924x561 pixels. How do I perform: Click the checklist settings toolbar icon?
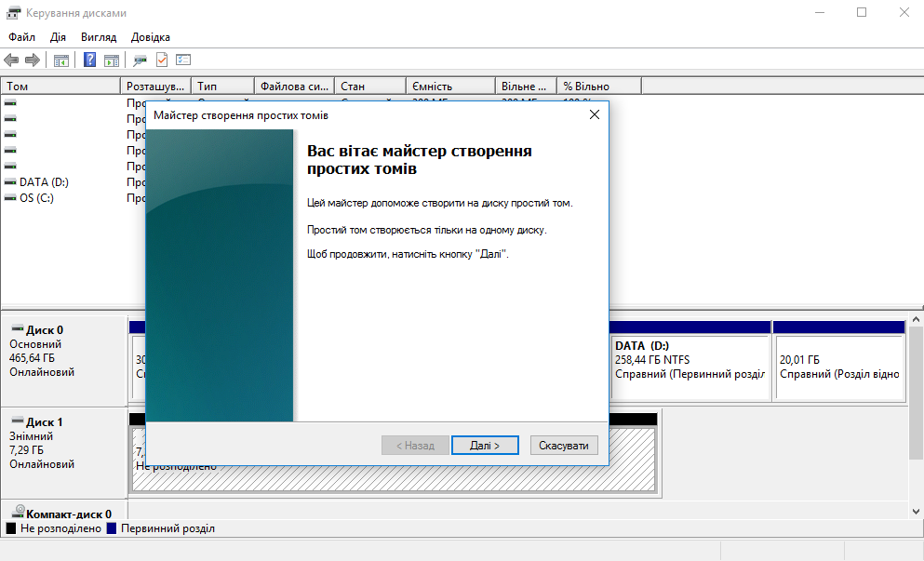183,60
